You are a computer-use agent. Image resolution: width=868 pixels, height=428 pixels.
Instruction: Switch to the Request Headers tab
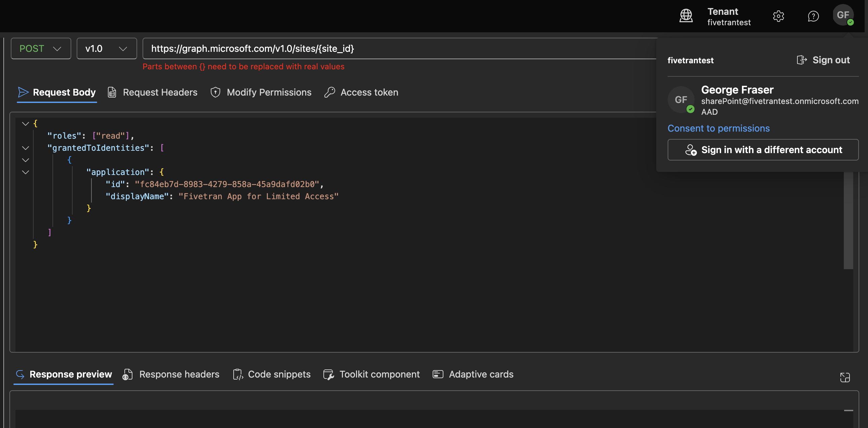click(x=152, y=92)
